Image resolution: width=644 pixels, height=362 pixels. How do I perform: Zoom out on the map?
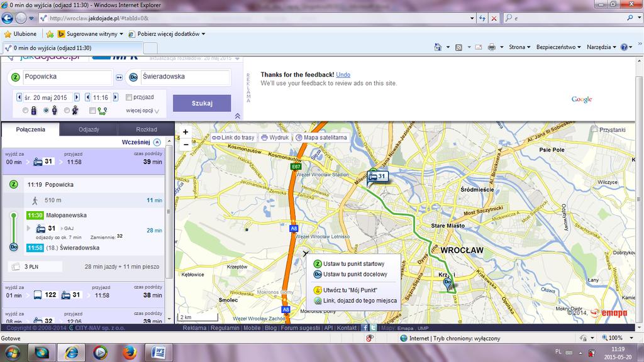coord(186,145)
